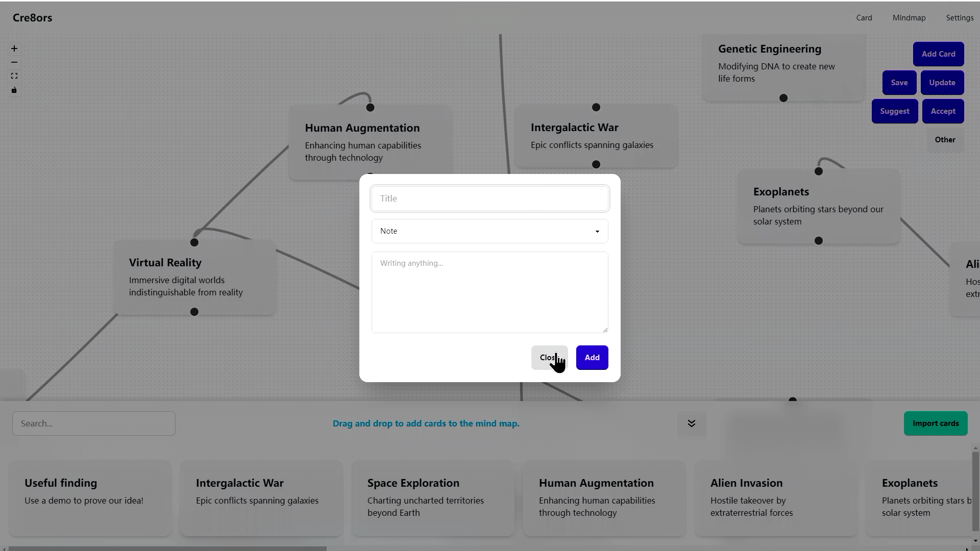Click the Writing anything text area
Image resolution: width=980 pixels, height=551 pixels.
coord(489,292)
